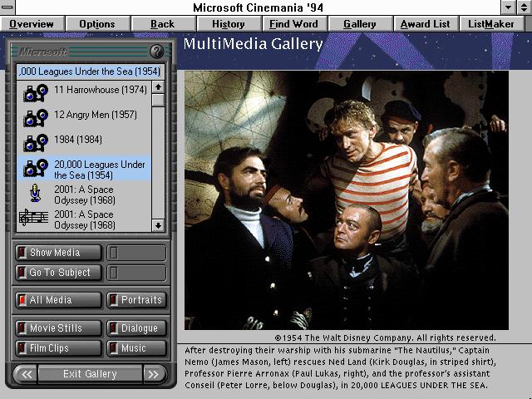The width and height of the screenshot is (532, 399).
Task: Click the microphone dialogue icon for 2001
Action: 35,193
